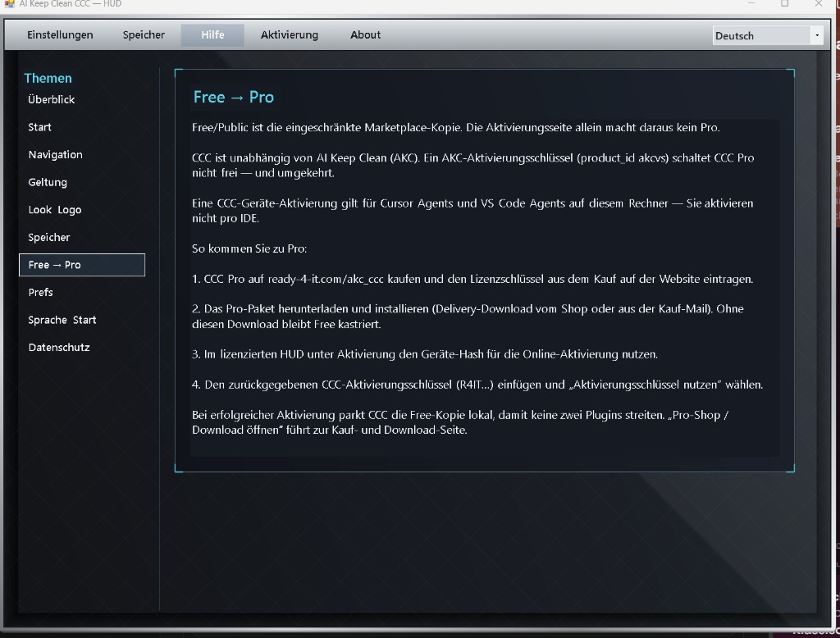Click the language dropdown arrow
The width and height of the screenshot is (840, 638).
pos(816,36)
